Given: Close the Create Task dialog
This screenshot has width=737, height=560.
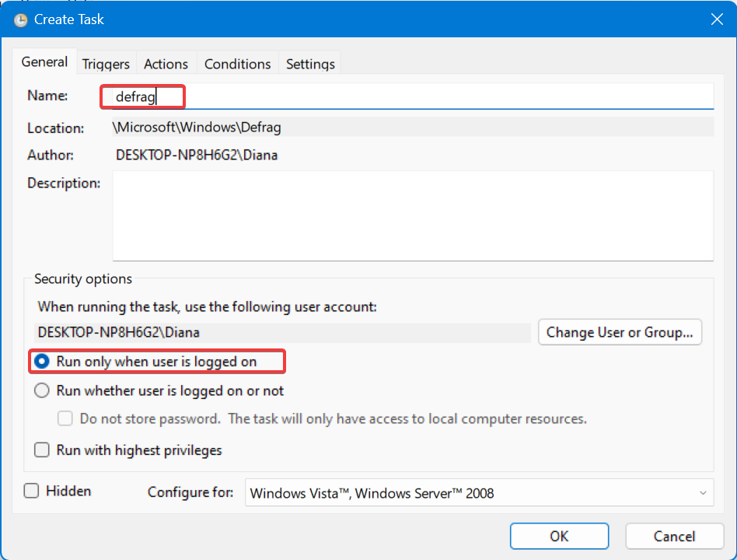Looking at the screenshot, I should coord(717,19).
